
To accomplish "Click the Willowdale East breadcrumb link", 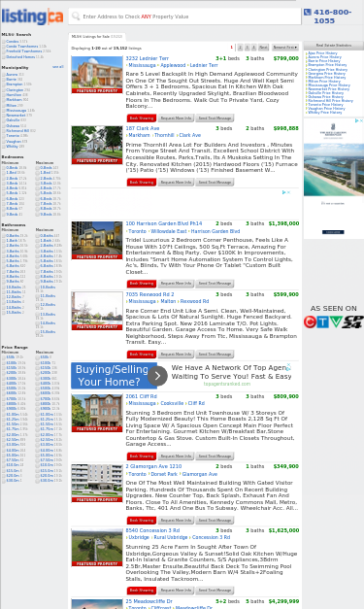I will [x=169, y=231].
